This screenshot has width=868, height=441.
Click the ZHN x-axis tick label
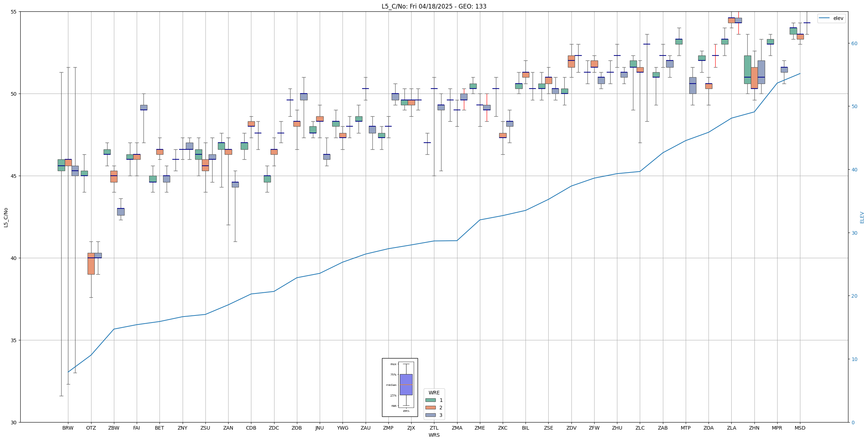click(x=754, y=428)
